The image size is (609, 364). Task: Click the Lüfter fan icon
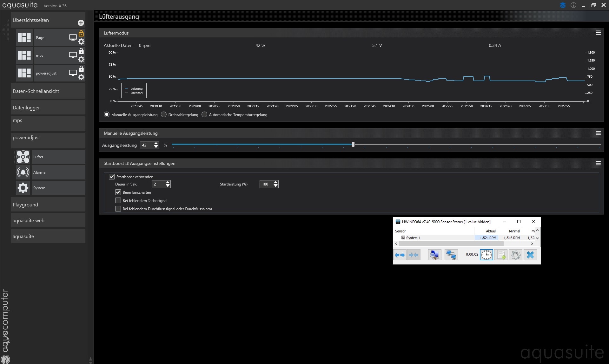[23, 157]
